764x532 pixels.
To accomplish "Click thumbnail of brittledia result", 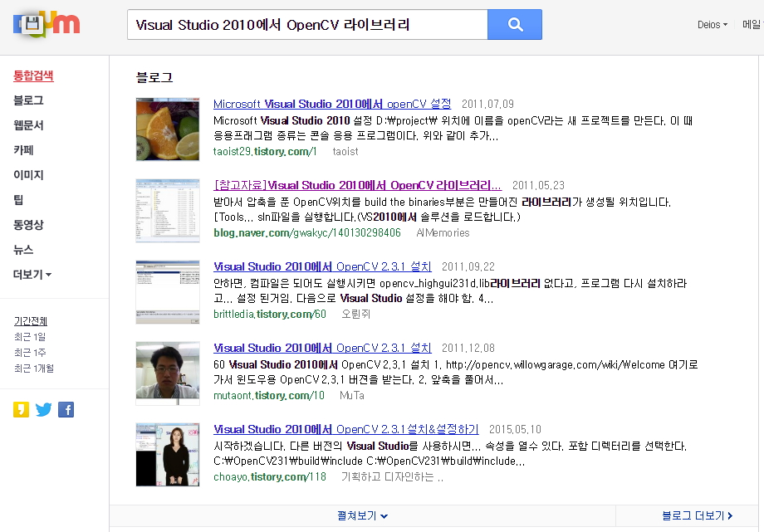I will point(168,292).
